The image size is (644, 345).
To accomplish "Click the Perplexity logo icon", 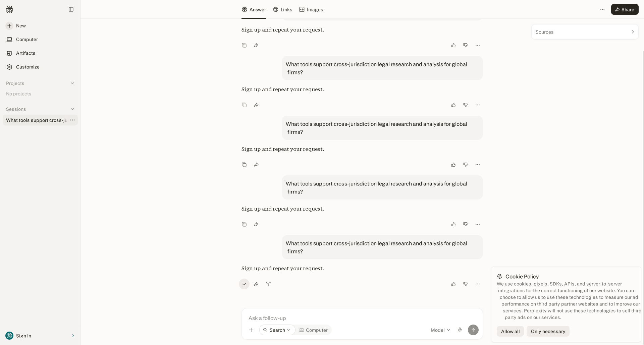I will coord(9,9).
